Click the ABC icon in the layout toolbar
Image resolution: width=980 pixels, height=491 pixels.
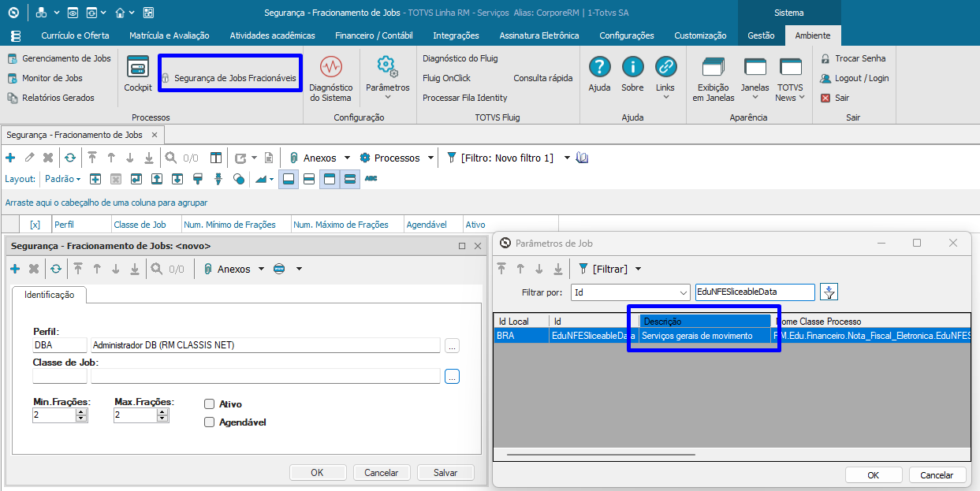tap(371, 179)
